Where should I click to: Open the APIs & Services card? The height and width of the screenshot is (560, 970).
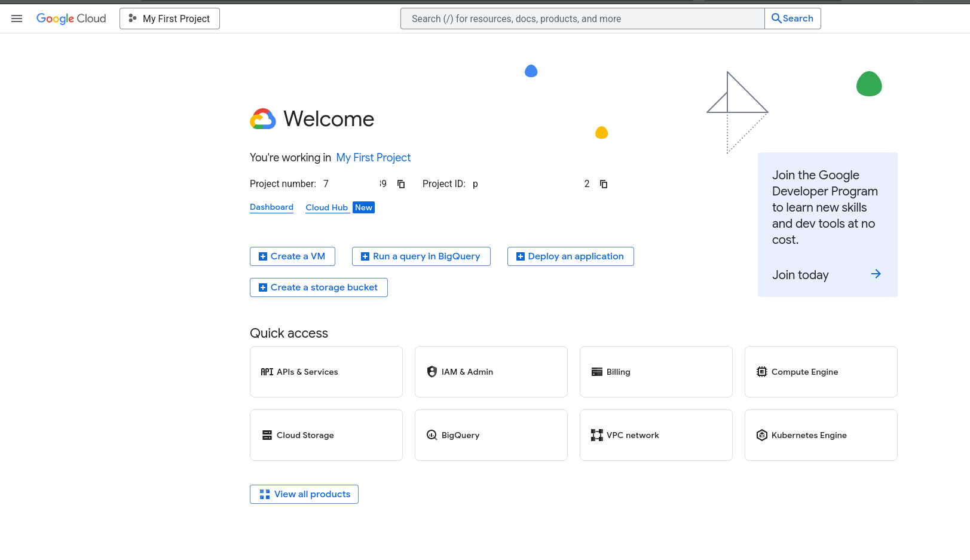pos(326,372)
